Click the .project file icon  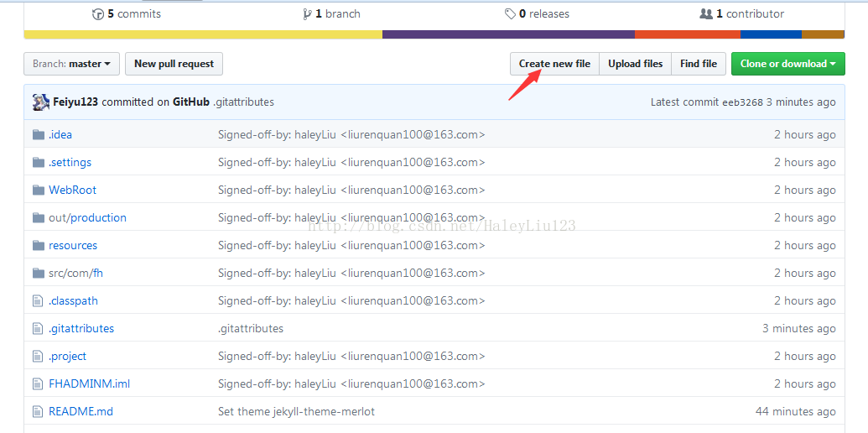38,356
